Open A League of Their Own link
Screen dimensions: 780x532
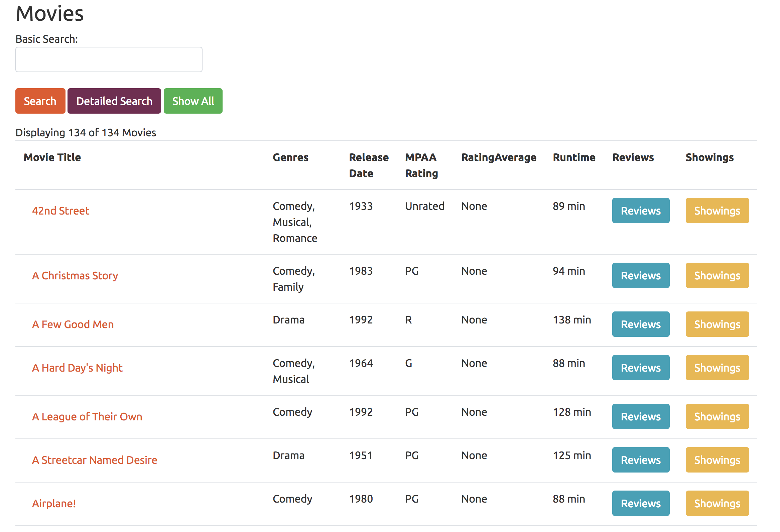click(x=87, y=416)
